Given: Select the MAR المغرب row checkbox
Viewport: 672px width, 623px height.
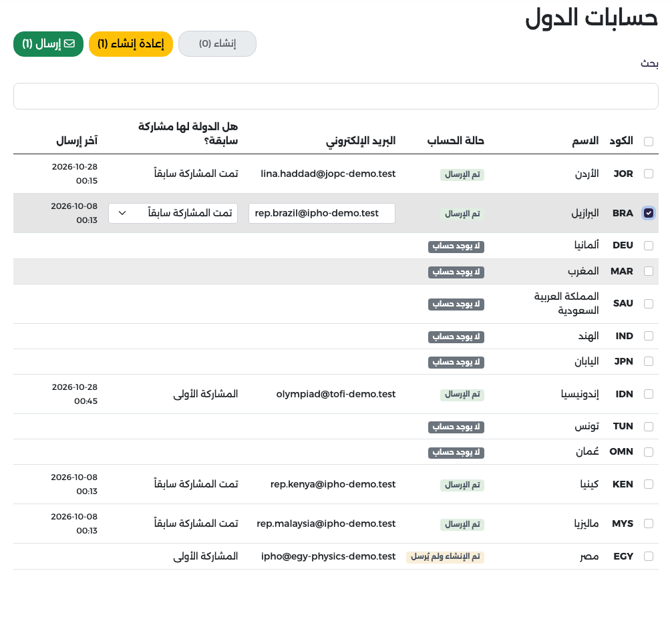Looking at the screenshot, I should tap(649, 271).
